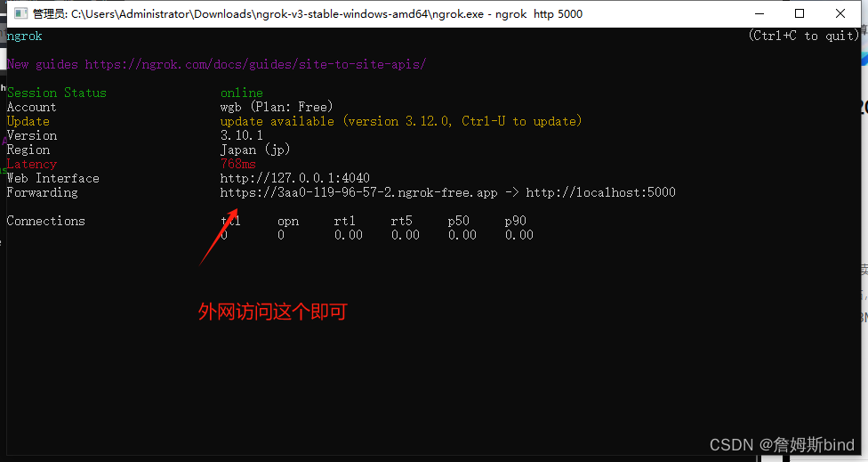Click the '(Ctrl+C to quit)' hint
Screen dimensions: 868x462
tap(803, 36)
